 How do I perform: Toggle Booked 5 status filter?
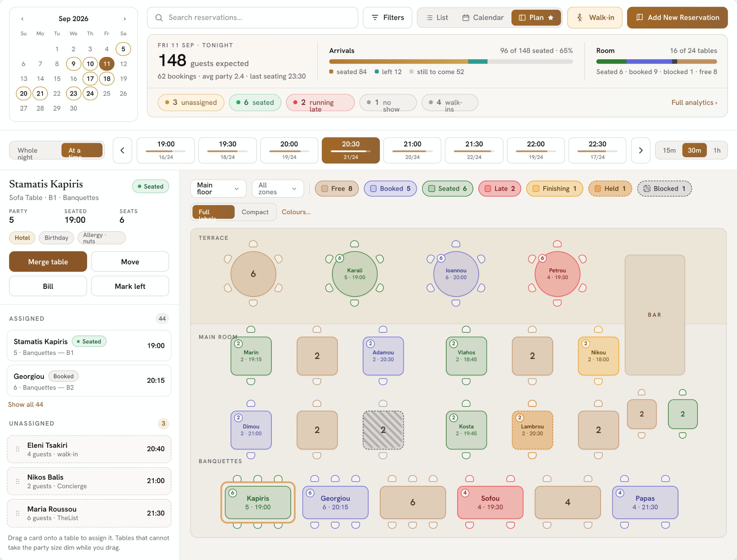390,188
